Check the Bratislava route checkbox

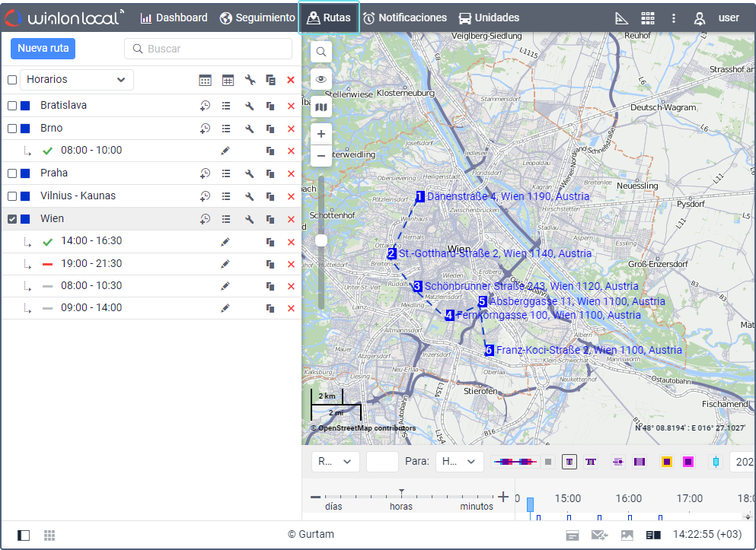12,106
